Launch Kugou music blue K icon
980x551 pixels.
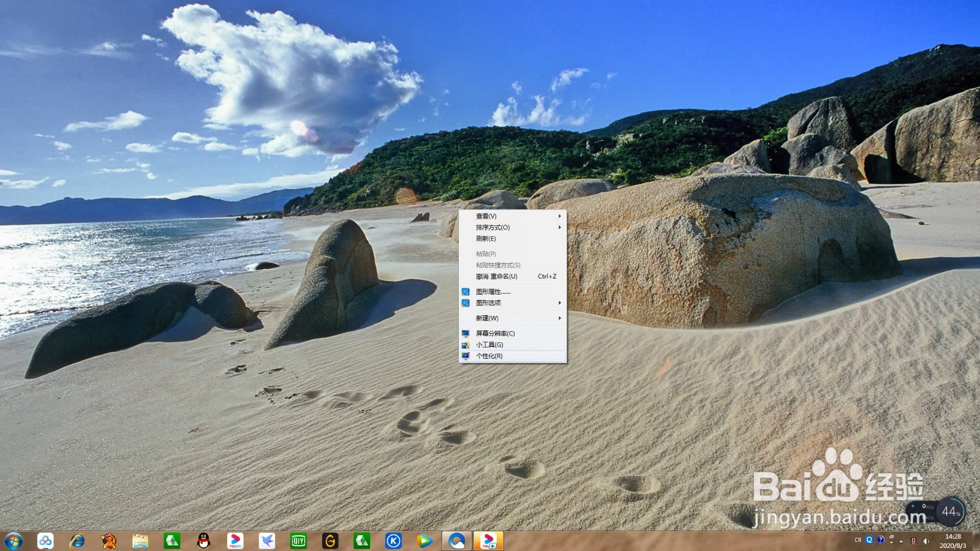[393, 541]
